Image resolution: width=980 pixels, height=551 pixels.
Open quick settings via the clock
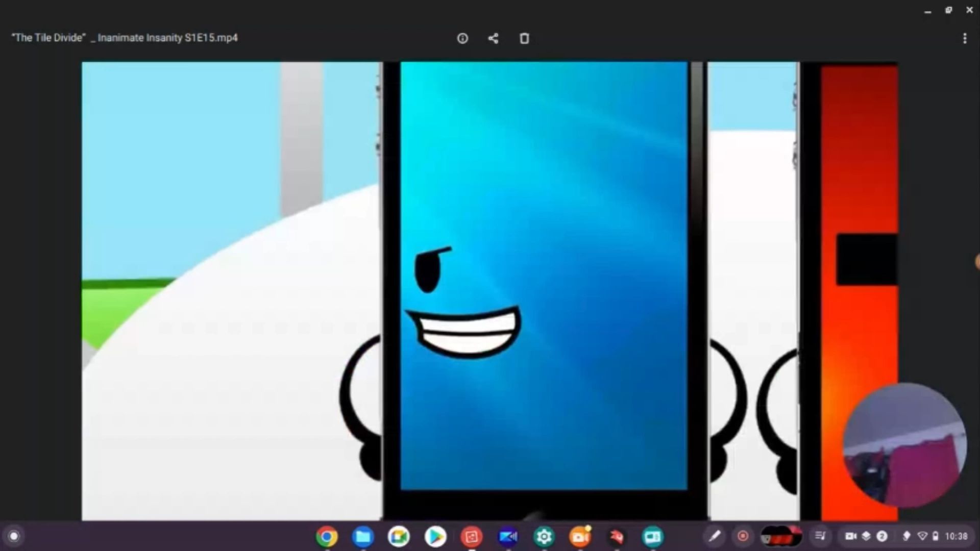(x=955, y=536)
